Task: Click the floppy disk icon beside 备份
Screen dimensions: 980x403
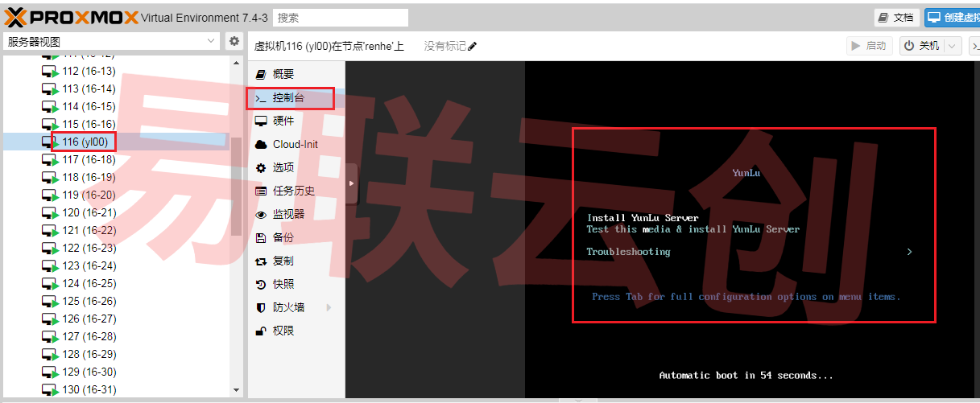Action: coord(260,237)
